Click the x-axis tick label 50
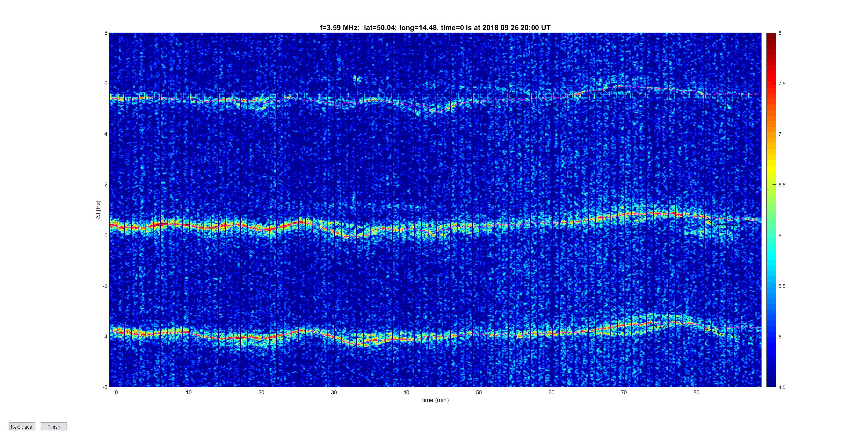This screenshot has width=868, height=435. pyautogui.click(x=479, y=393)
